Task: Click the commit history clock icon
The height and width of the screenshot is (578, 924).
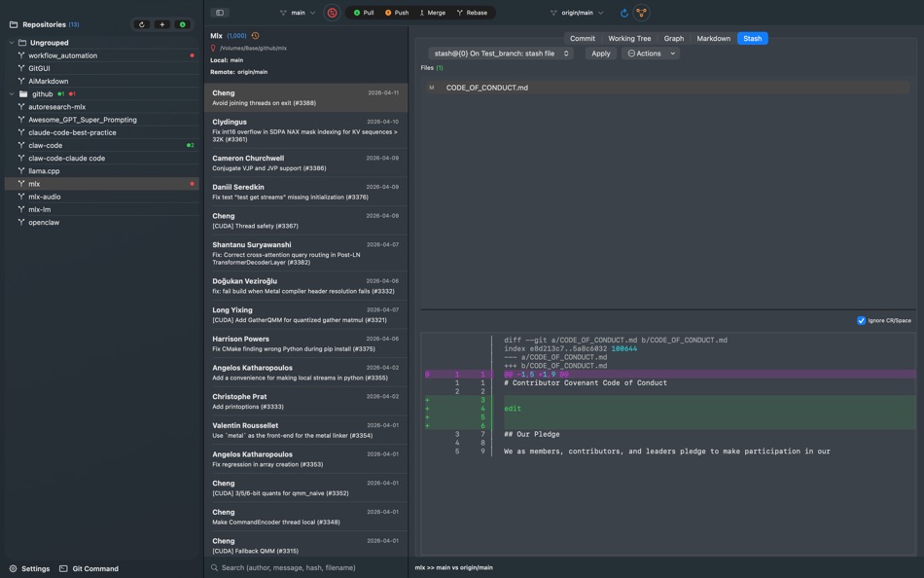Action: point(255,36)
